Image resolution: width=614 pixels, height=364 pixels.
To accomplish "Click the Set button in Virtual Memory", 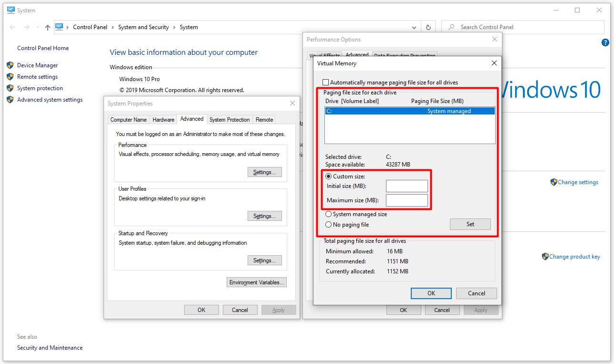I will [x=470, y=224].
